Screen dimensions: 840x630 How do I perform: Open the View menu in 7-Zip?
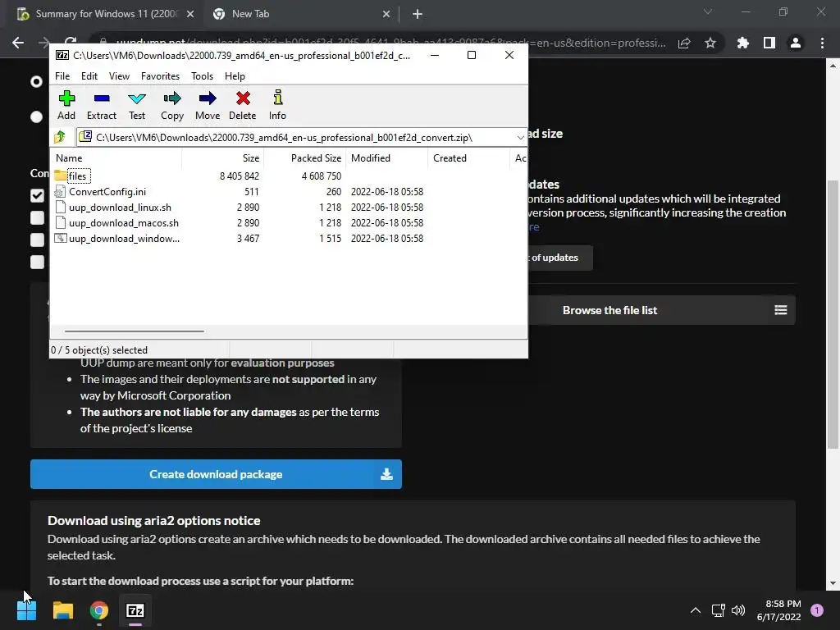point(119,76)
